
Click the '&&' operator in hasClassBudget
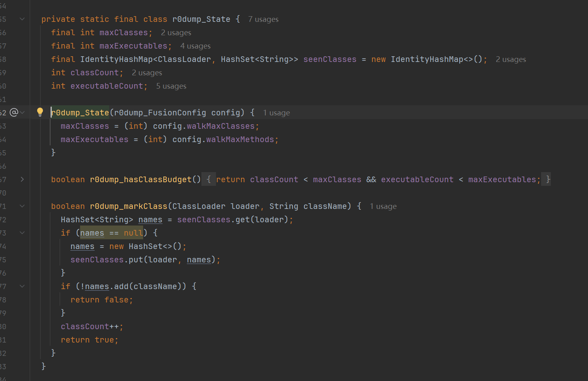(x=371, y=179)
